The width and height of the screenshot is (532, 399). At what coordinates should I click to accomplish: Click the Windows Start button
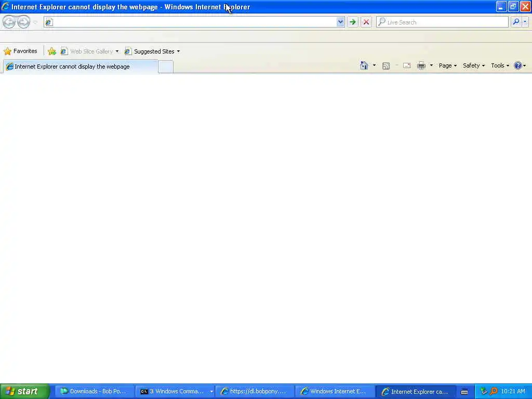pos(25,392)
